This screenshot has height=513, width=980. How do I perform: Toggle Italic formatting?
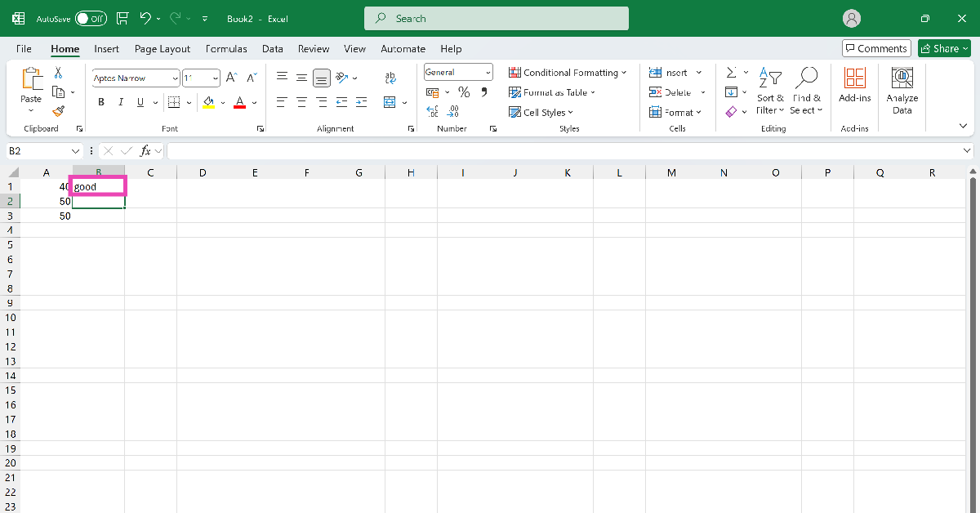tap(121, 102)
